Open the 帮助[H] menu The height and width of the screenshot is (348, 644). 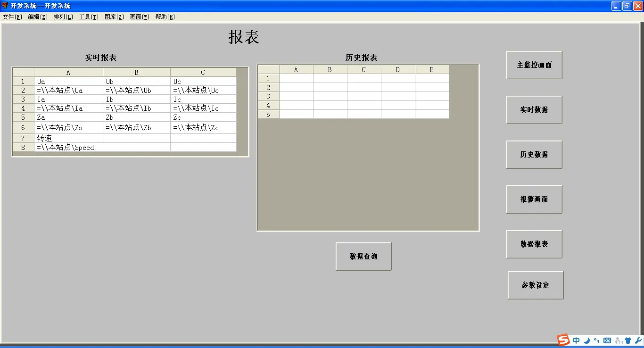pyautogui.click(x=165, y=16)
